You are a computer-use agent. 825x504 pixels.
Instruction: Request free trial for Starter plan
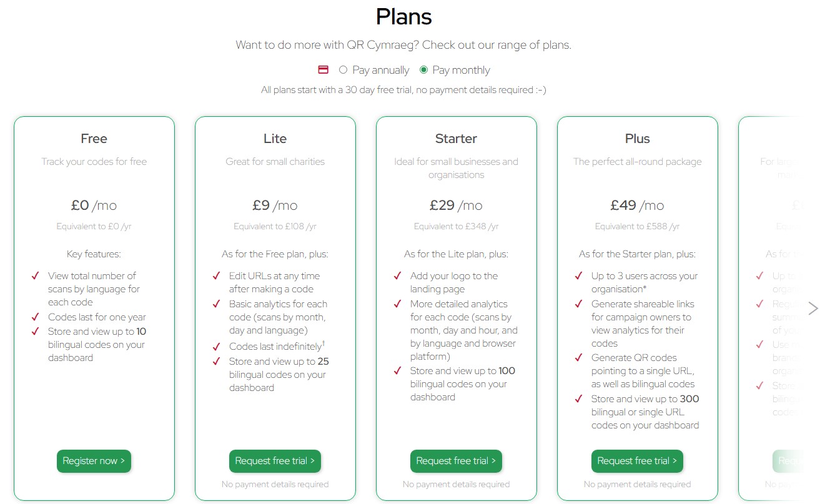click(x=456, y=461)
